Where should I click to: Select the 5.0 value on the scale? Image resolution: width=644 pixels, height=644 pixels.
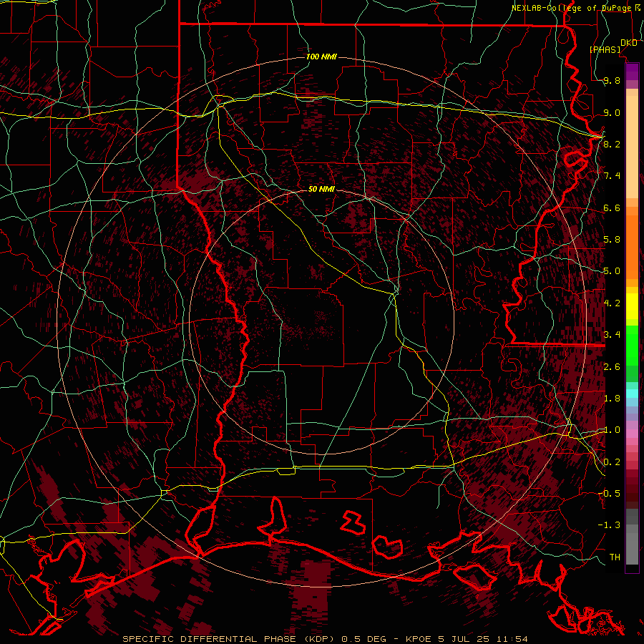[612, 271]
